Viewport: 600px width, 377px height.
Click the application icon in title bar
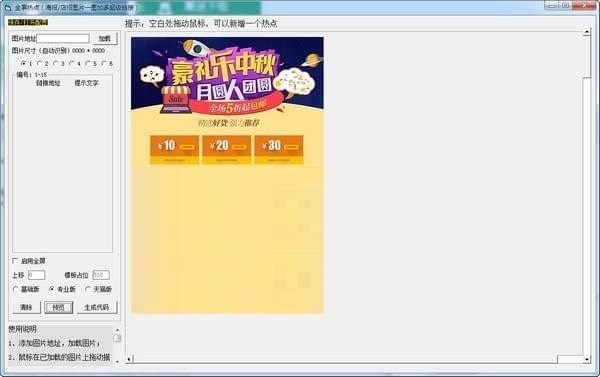tap(8, 7)
